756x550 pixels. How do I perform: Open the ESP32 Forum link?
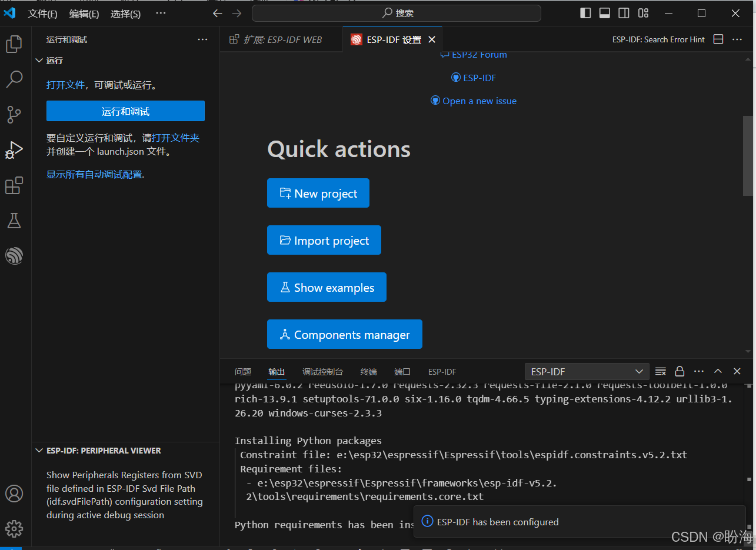click(474, 55)
